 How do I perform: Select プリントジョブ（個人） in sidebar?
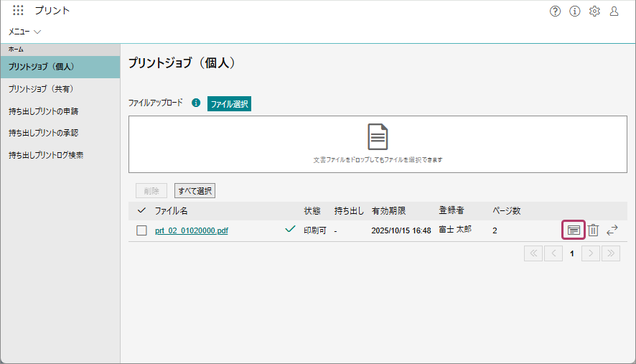[60, 67]
